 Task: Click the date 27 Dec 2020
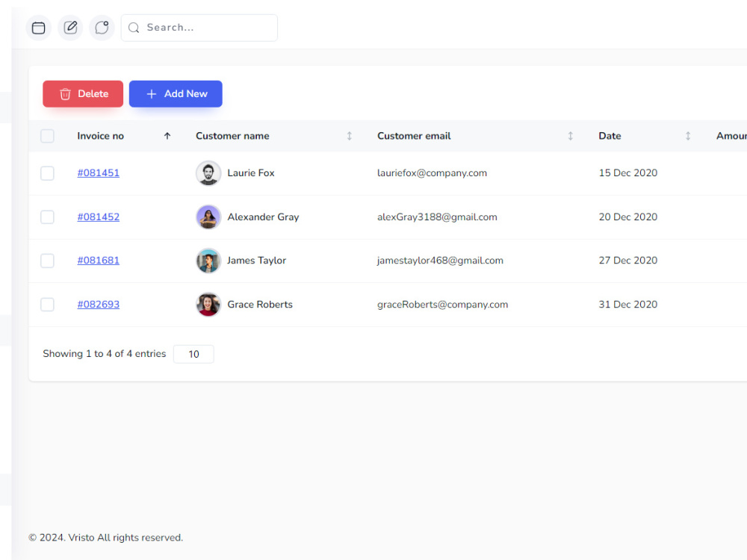[628, 261]
